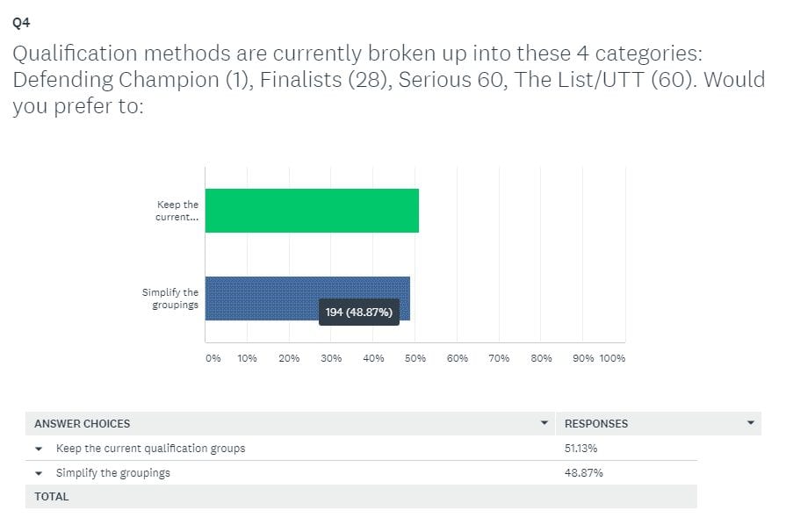
Task: Click the question title text
Action: 389,80
